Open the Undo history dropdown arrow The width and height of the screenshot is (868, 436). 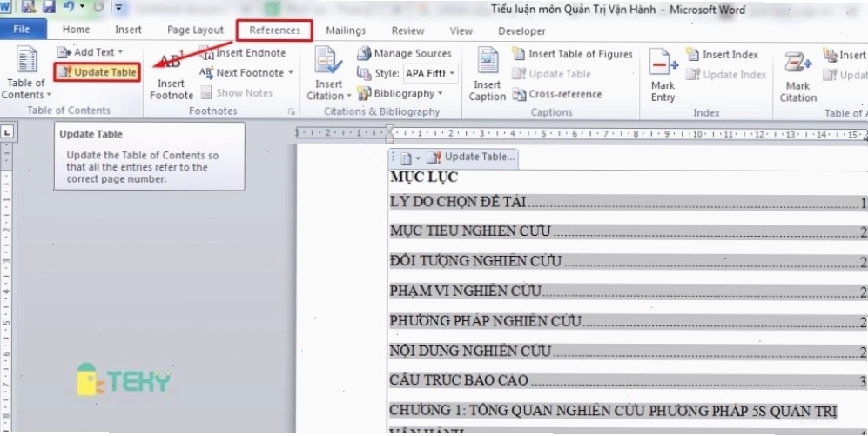83,7
